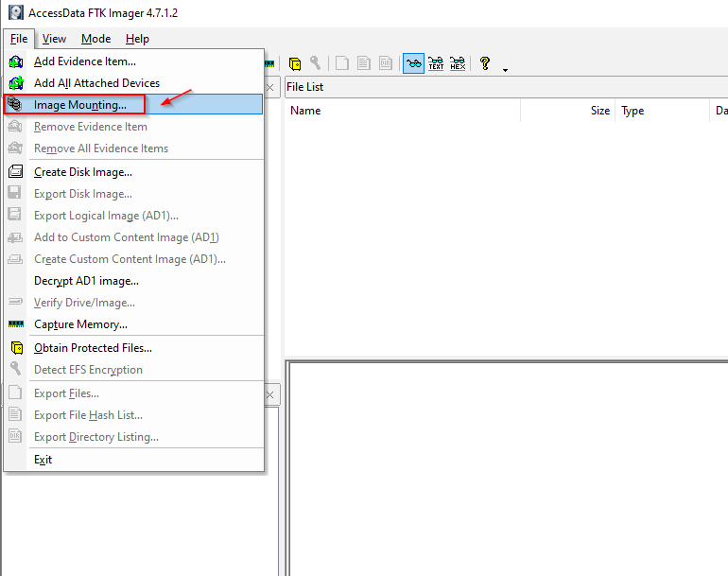Open toolbar options dropdown arrow
728x576 pixels.
point(505,70)
